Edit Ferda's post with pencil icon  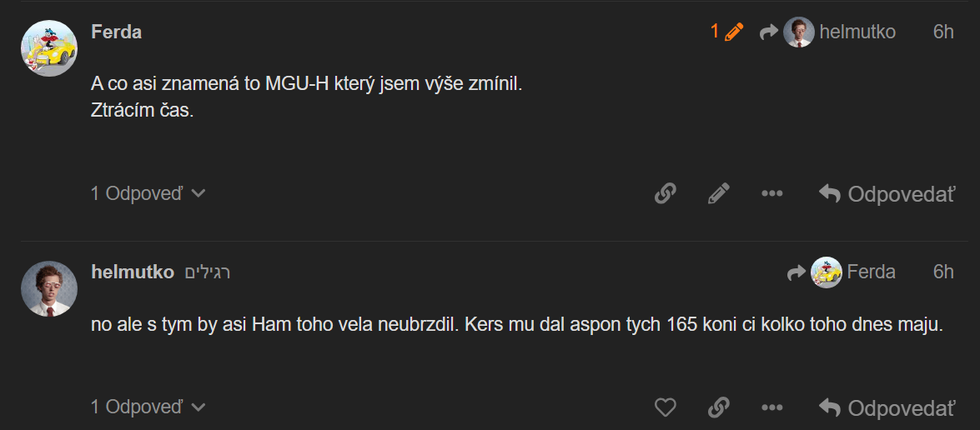tap(718, 194)
